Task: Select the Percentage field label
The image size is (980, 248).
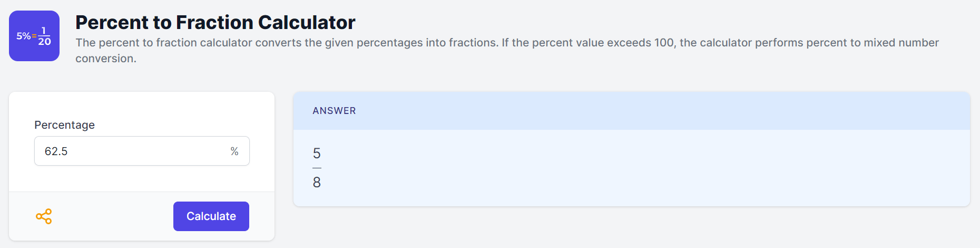Action: pyautogui.click(x=65, y=125)
